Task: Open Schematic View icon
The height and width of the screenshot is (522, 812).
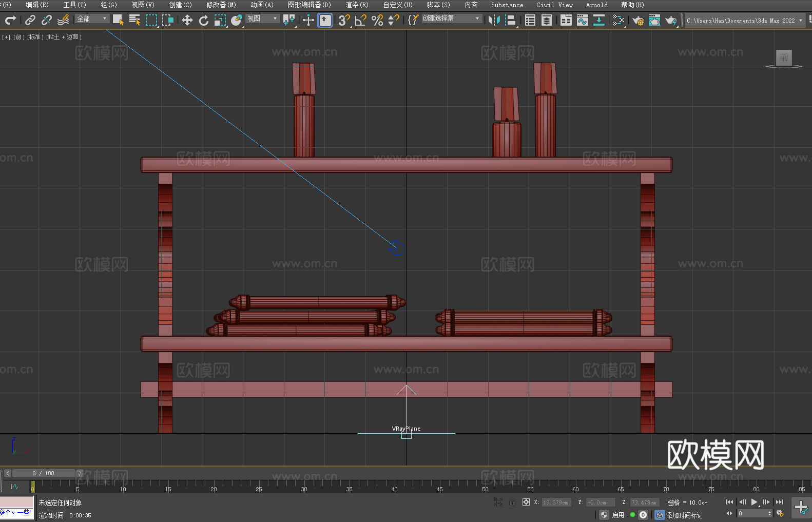Action: click(618, 20)
